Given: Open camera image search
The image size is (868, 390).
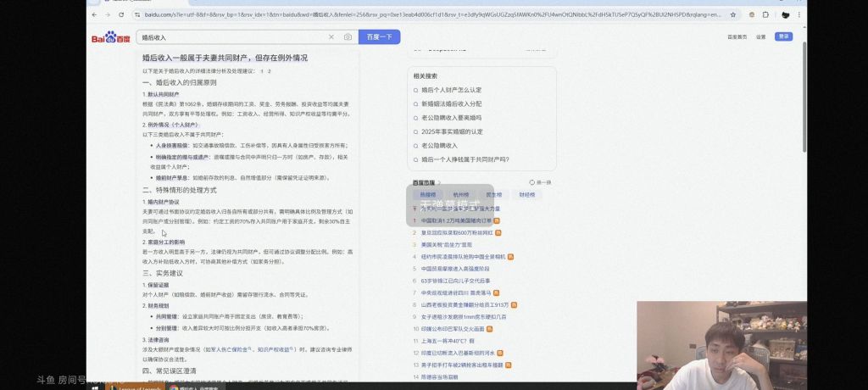Looking at the screenshot, I should pos(348,37).
